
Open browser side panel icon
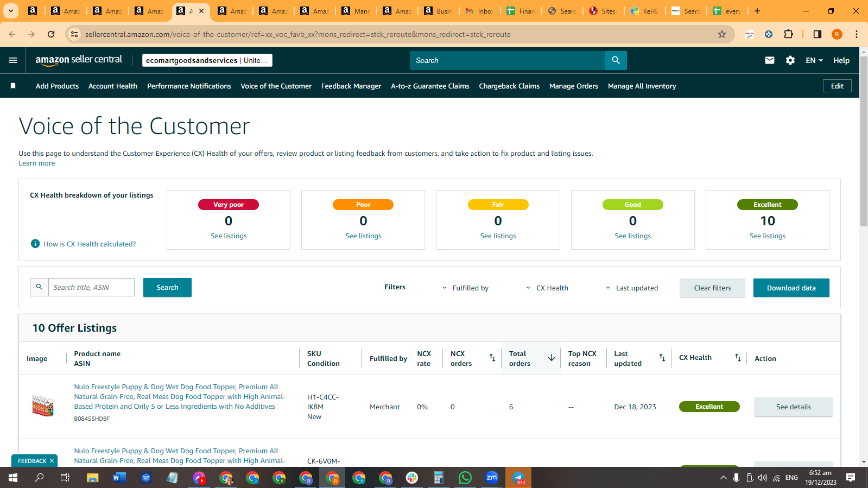pyautogui.click(x=817, y=34)
